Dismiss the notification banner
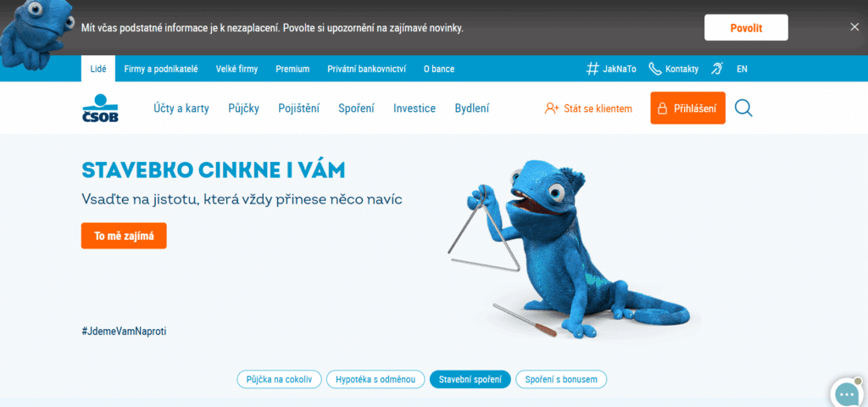Screen dimensions: 868x407 [854, 26]
